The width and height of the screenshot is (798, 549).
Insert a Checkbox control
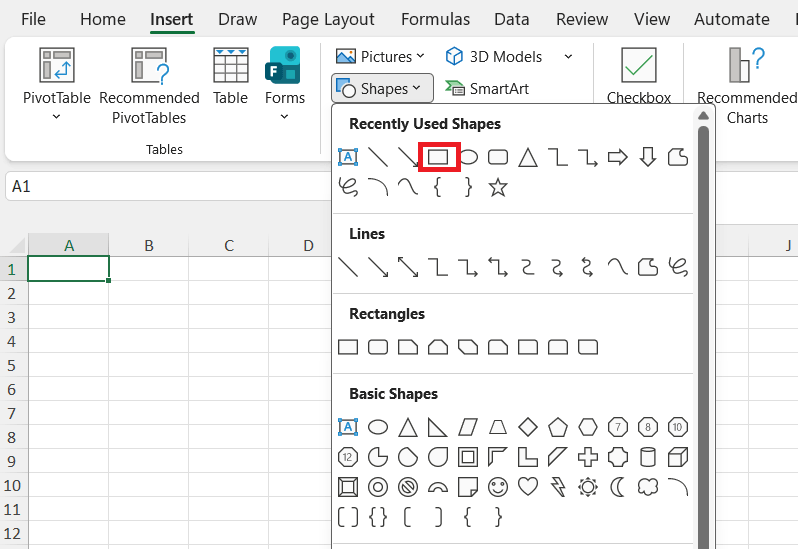[639, 75]
